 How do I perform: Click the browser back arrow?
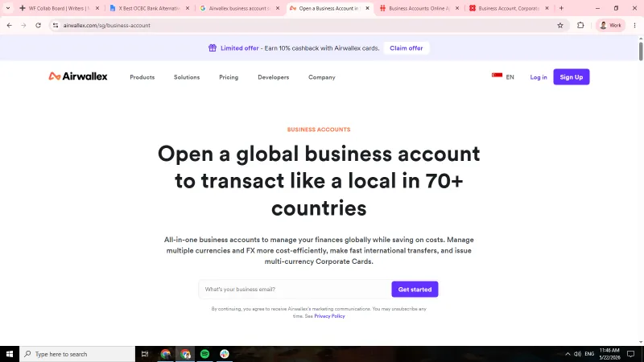9,25
